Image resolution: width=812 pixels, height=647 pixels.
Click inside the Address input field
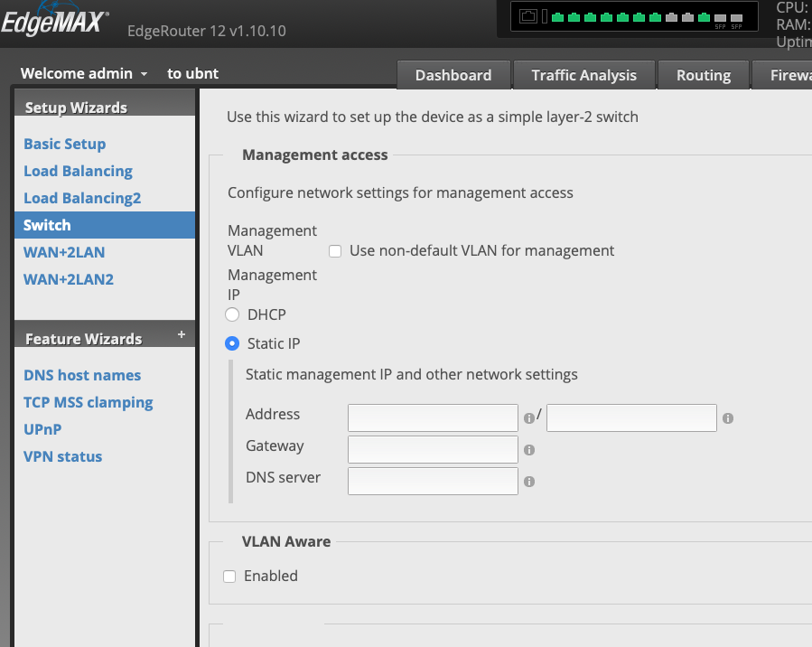433,417
